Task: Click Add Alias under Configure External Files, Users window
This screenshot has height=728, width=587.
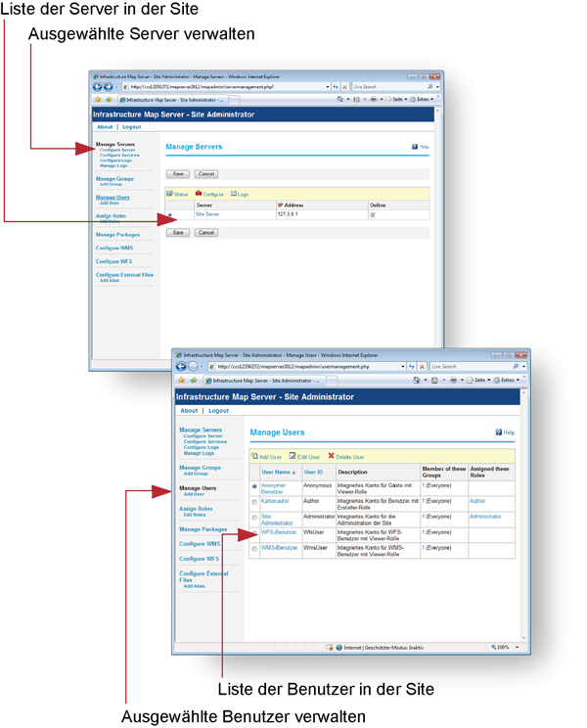Action: (x=194, y=586)
